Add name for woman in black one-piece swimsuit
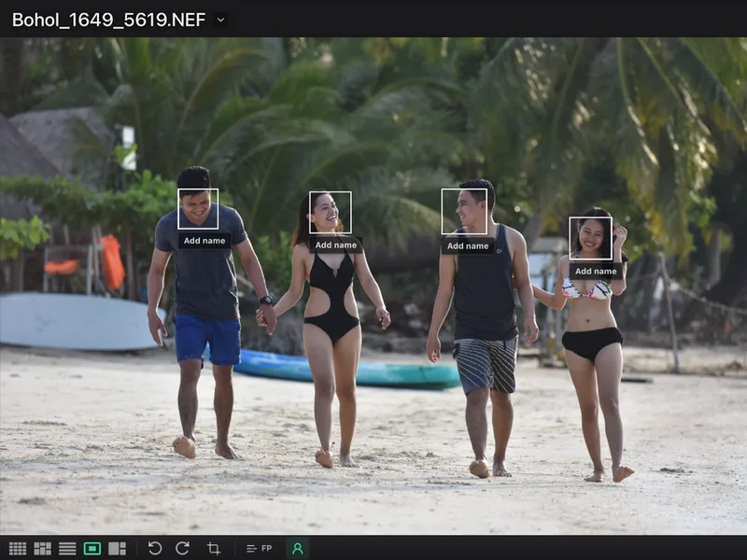 336,245
